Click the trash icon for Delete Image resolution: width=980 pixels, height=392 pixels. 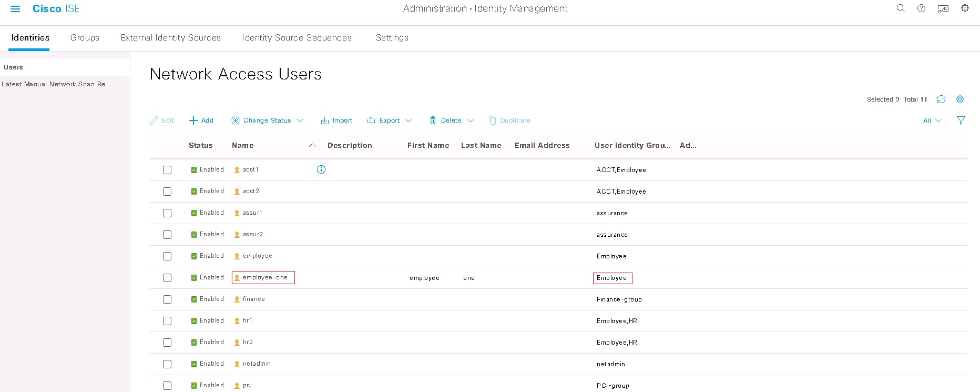point(433,120)
